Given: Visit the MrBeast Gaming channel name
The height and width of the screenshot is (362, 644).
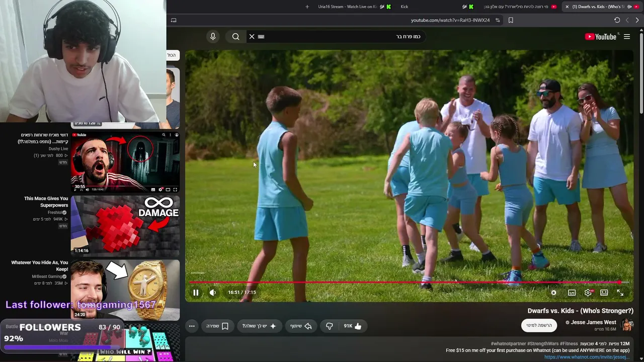Looking at the screenshot, I should (x=47, y=277).
